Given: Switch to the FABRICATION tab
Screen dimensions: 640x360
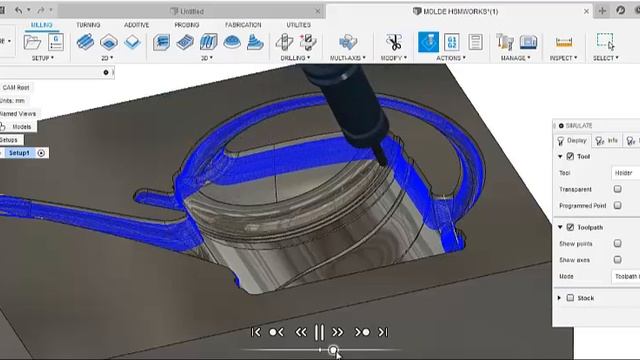Looking at the screenshot, I should tap(243, 25).
